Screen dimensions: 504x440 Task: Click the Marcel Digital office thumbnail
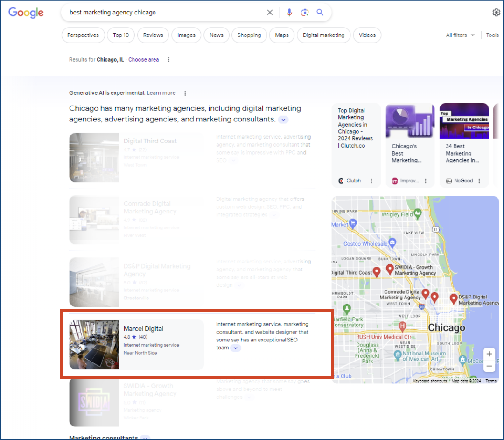click(x=94, y=345)
